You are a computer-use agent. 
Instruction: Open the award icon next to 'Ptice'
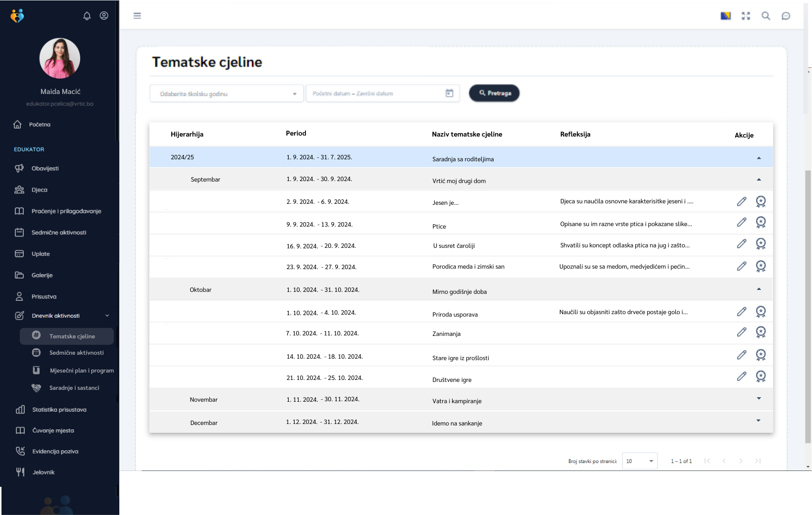pos(761,222)
